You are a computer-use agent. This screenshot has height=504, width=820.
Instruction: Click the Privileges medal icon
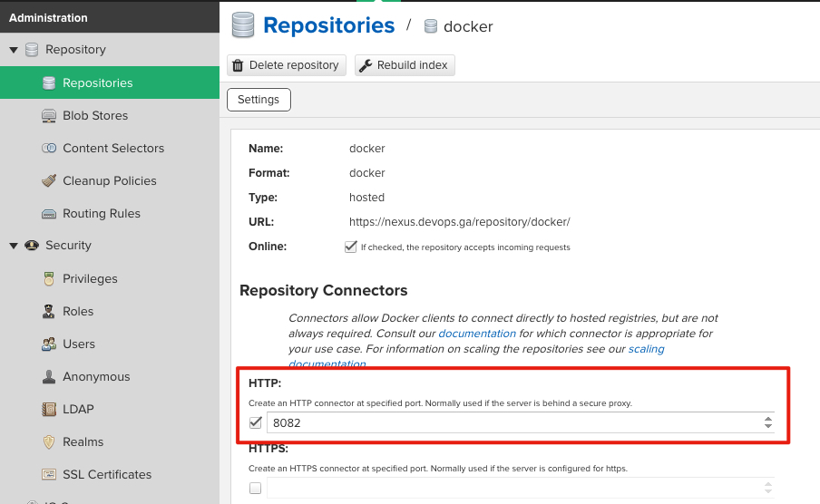[49, 278]
